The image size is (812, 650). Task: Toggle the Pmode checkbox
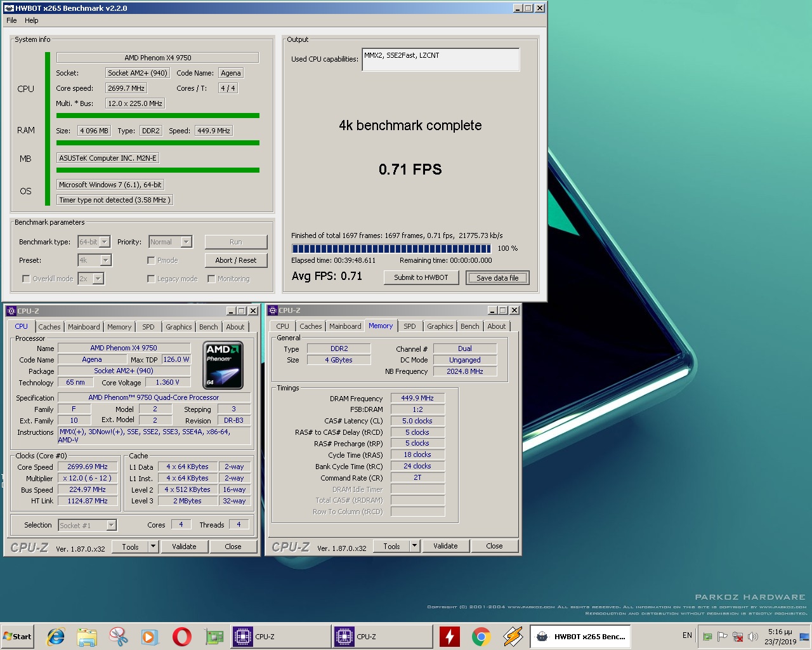pos(151,260)
